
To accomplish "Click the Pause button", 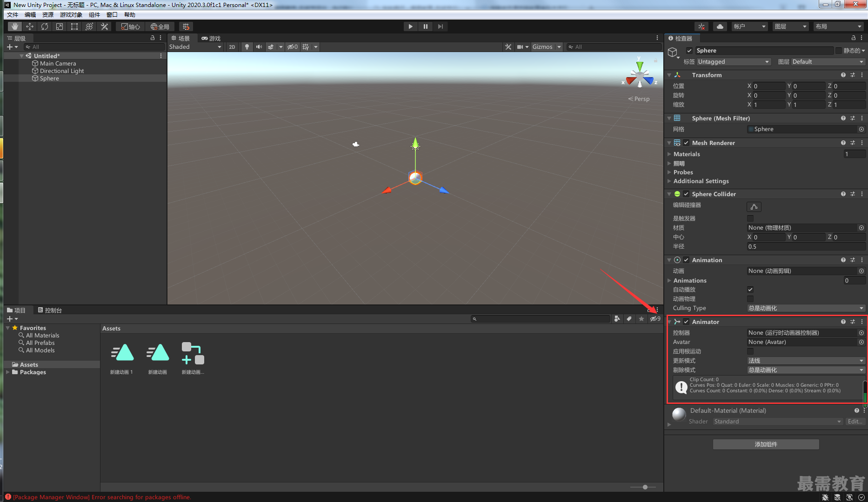I will click(x=425, y=26).
